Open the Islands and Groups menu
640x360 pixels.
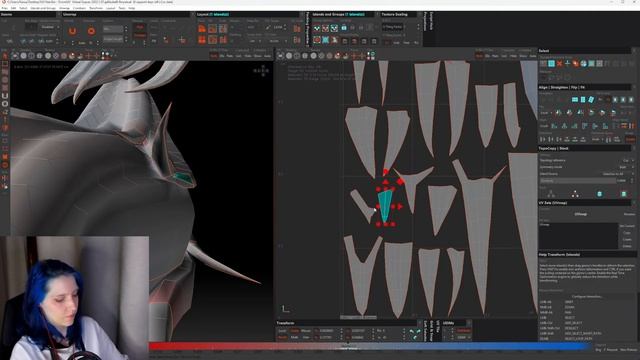click(x=43, y=8)
